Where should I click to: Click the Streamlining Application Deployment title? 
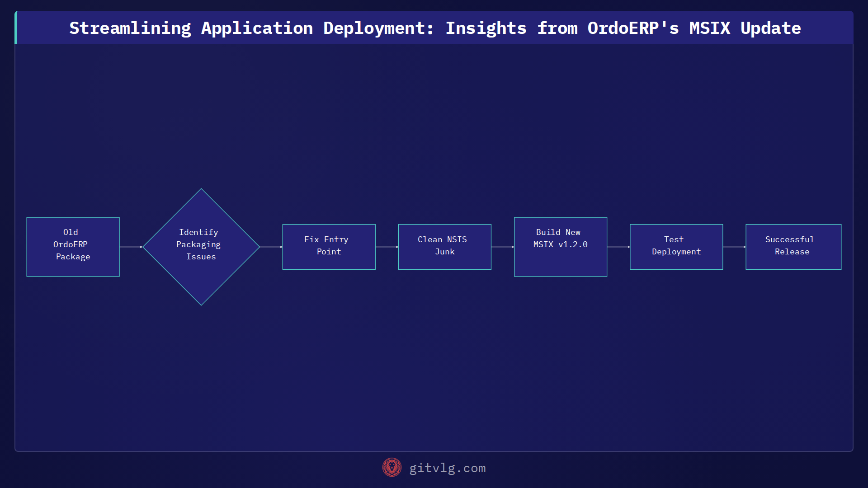click(x=435, y=28)
